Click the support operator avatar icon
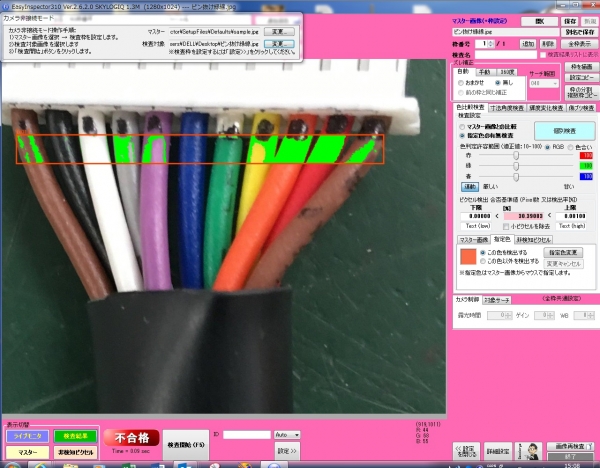The image size is (600, 468). tap(534, 450)
